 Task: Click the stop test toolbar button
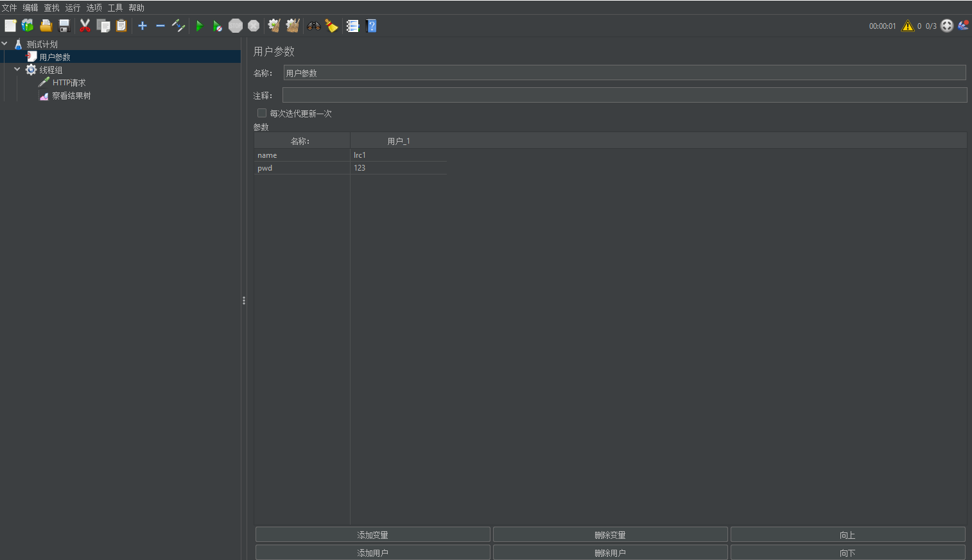pyautogui.click(x=236, y=26)
